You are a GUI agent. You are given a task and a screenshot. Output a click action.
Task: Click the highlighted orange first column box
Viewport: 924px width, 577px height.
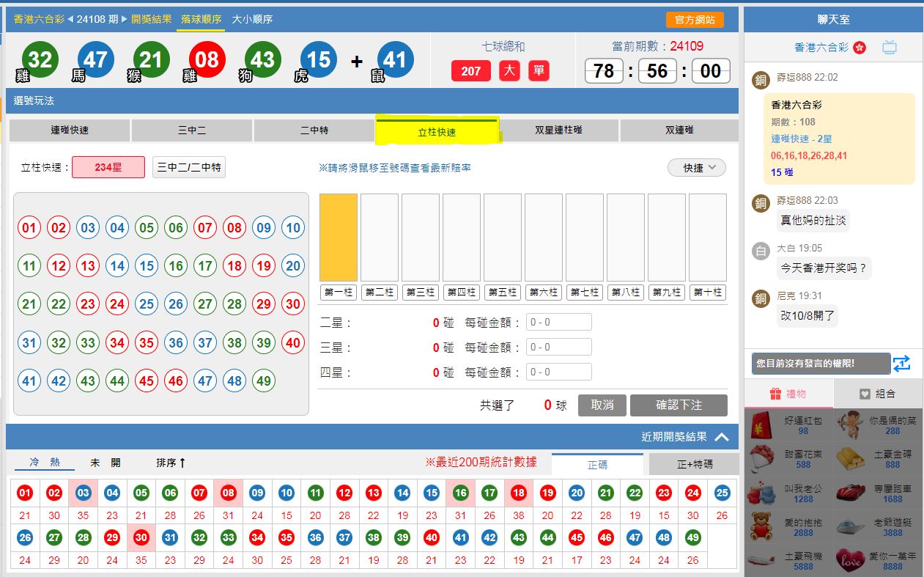coord(339,238)
